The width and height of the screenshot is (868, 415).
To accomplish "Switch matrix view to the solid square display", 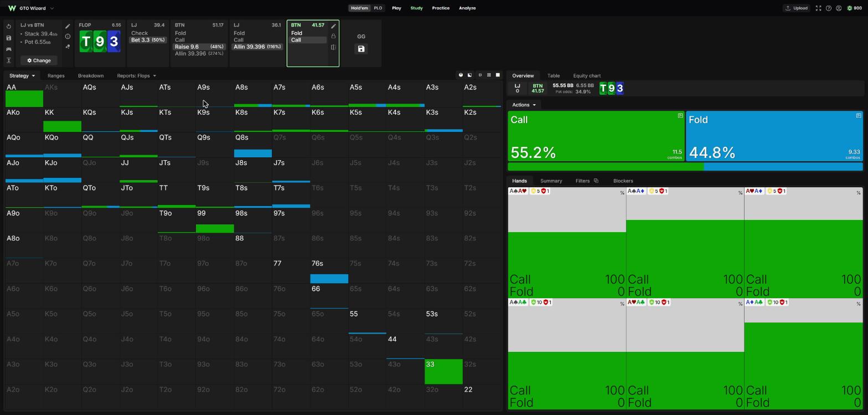I will tap(498, 75).
